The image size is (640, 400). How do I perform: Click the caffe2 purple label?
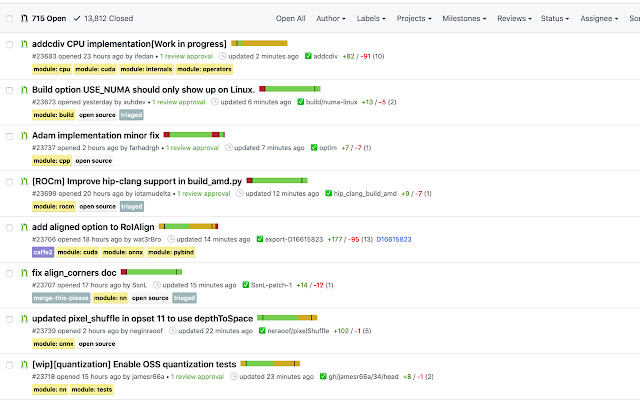(x=43, y=252)
